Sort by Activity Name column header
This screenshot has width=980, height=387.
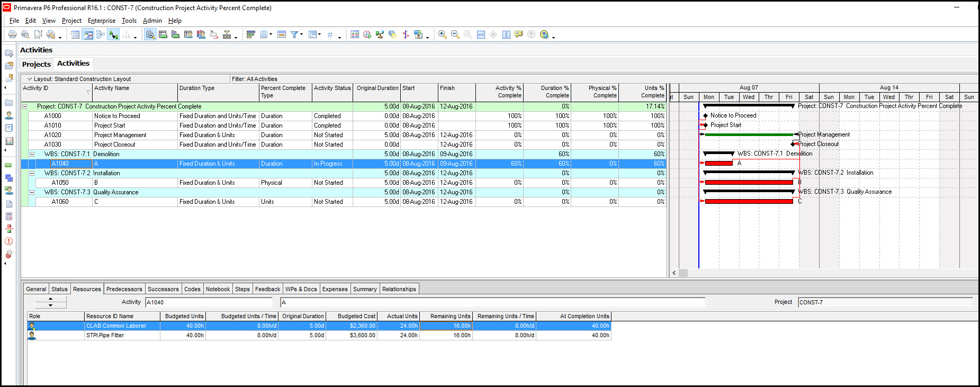(x=135, y=92)
